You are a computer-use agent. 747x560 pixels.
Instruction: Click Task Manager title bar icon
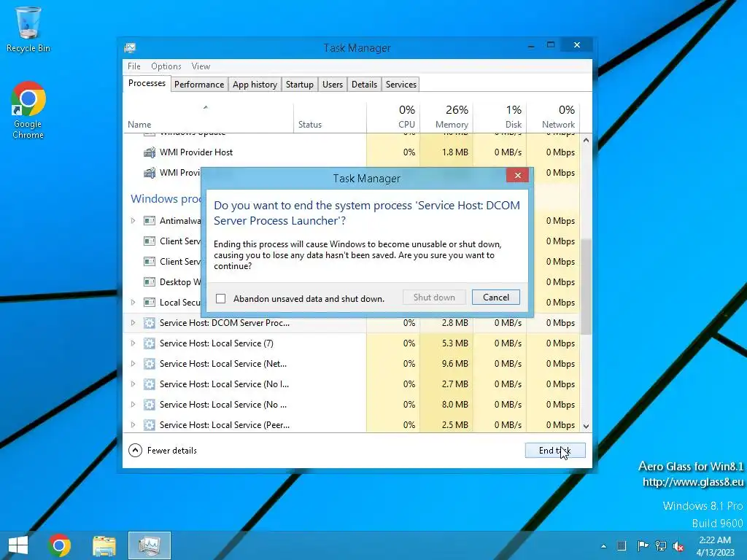[x=130, y=47]
